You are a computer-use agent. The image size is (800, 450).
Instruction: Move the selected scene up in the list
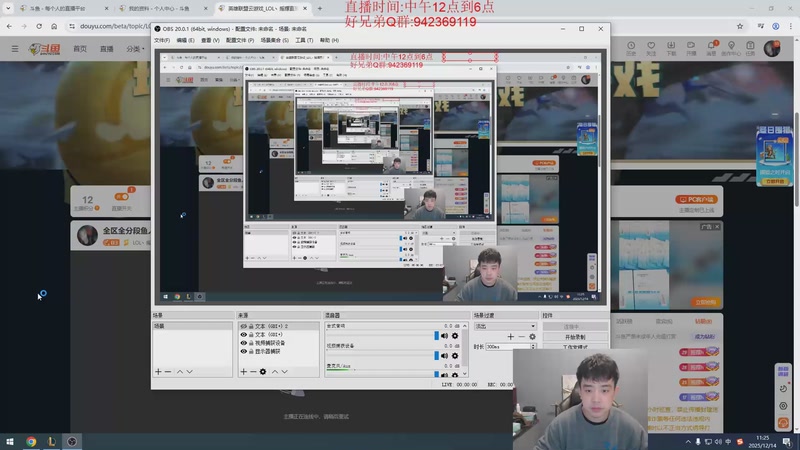(180, 371)
